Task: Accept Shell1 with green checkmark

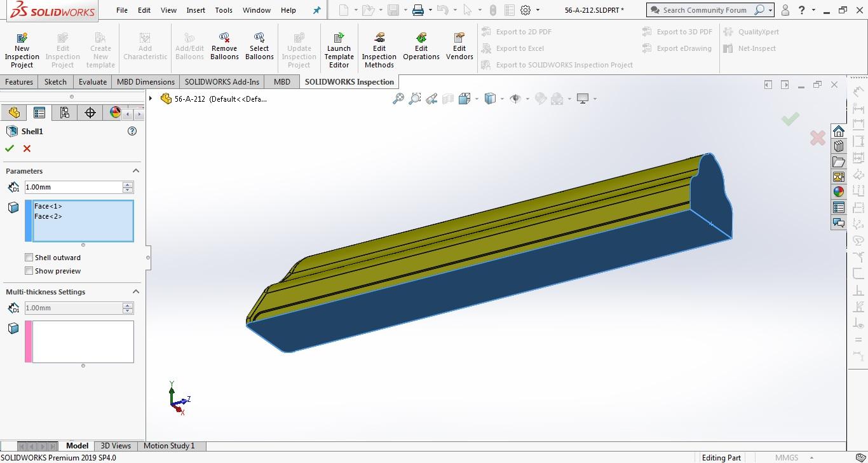Action: (x=10, y=148)
